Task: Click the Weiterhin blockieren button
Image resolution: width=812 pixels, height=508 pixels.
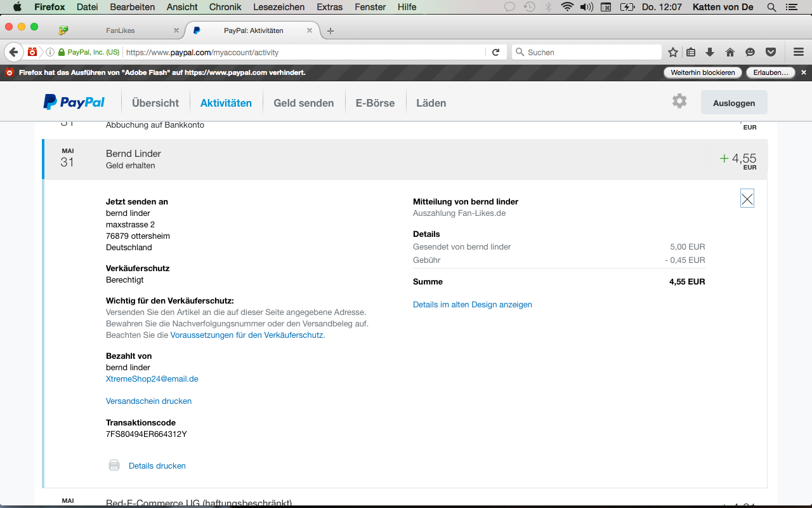Action: point(703,72)
